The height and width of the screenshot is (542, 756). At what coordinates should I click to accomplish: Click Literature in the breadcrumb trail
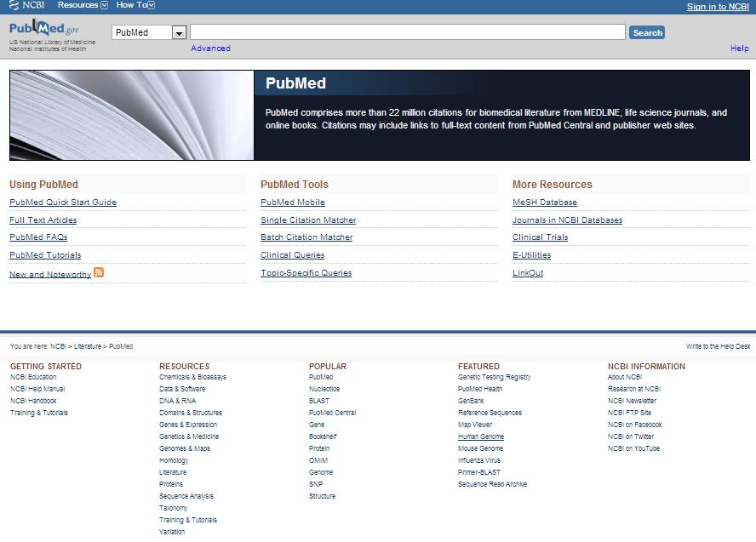pyautogui.click(x=88, y=346)
